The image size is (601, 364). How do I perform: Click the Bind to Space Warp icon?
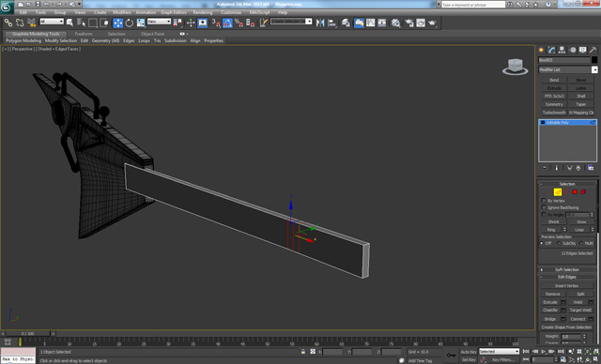[x=31, y=23]
